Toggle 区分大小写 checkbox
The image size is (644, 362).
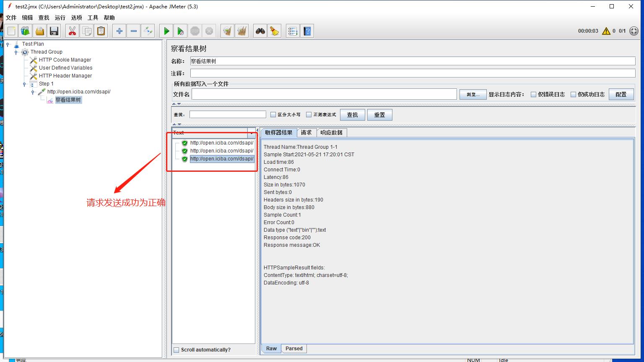tap(273, 115)
